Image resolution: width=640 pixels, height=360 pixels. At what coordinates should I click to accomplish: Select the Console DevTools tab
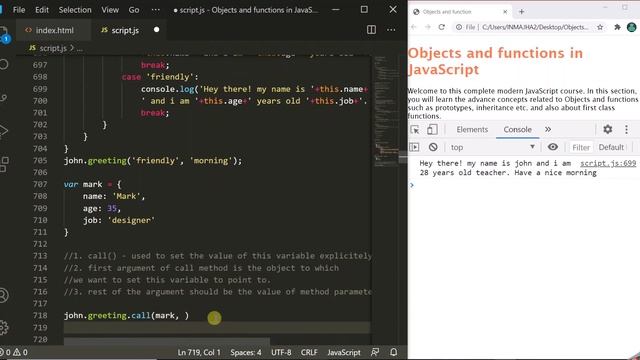coord(517,129)
